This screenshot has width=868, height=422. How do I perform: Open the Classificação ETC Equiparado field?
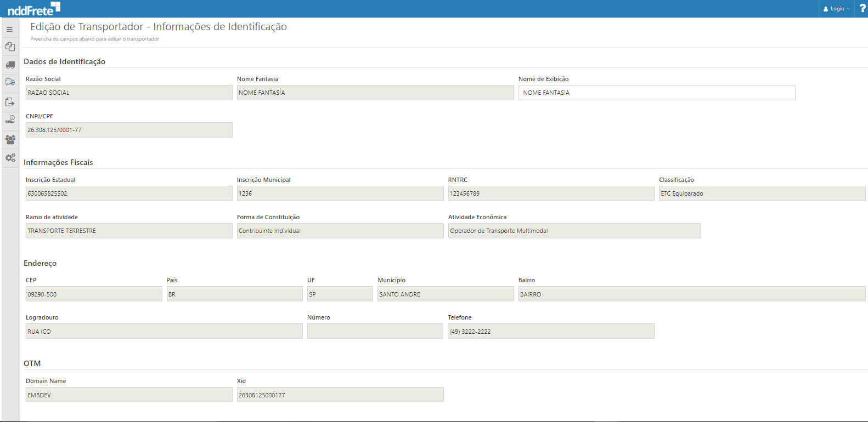click(762, 193)
